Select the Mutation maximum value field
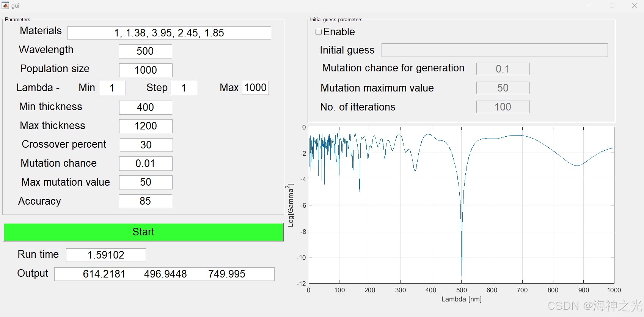 click(x=503, y=88)
